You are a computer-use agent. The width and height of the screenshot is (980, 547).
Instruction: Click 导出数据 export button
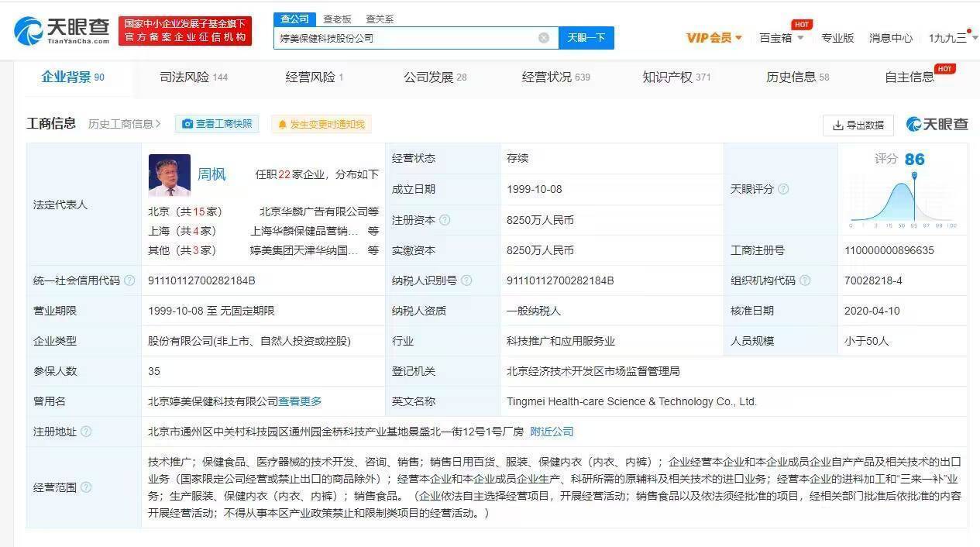(x=858, y=125)
